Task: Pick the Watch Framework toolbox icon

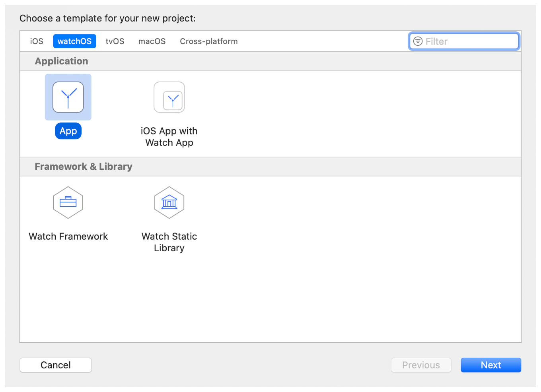Action: tap(68, 202)
